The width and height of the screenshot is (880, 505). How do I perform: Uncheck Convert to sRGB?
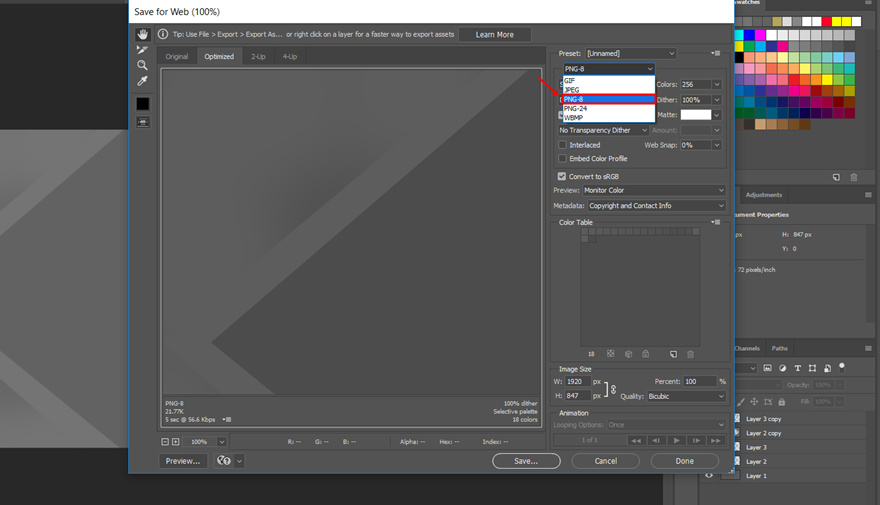coord(562,176)
